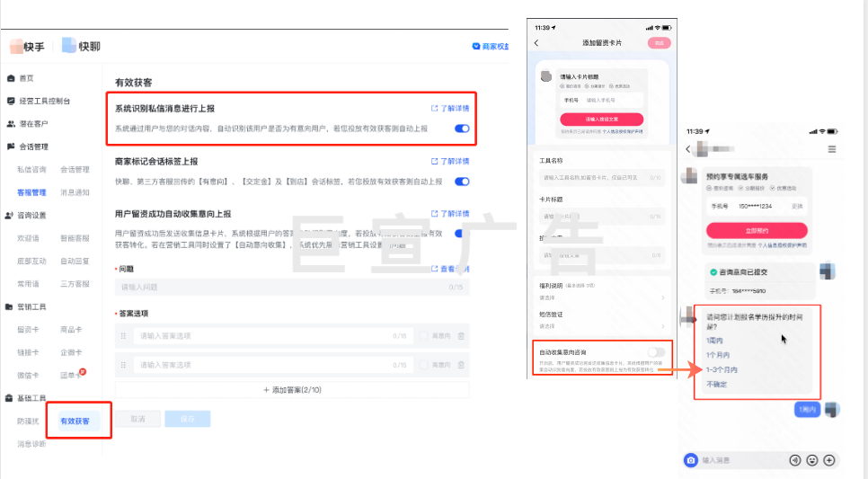Choose 不确定 answer in chat
This screenshot has width=868, height=479.
tap(716, 384)
